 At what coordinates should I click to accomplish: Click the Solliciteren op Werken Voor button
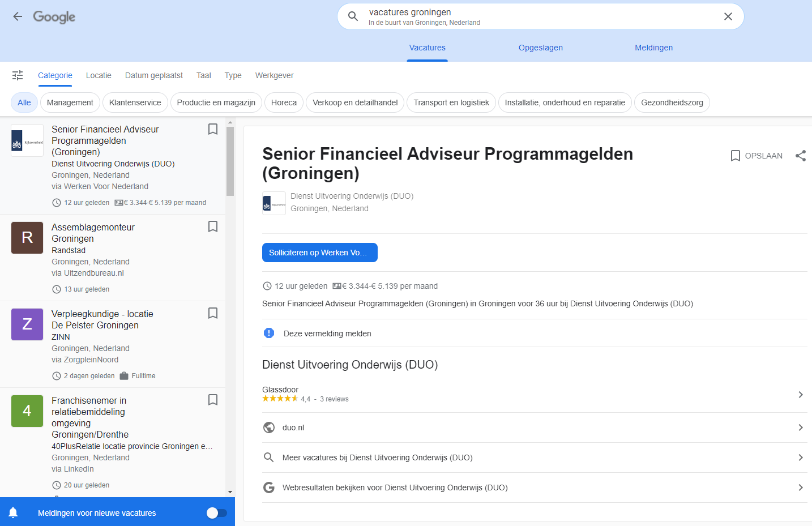(x=320, y=253)
